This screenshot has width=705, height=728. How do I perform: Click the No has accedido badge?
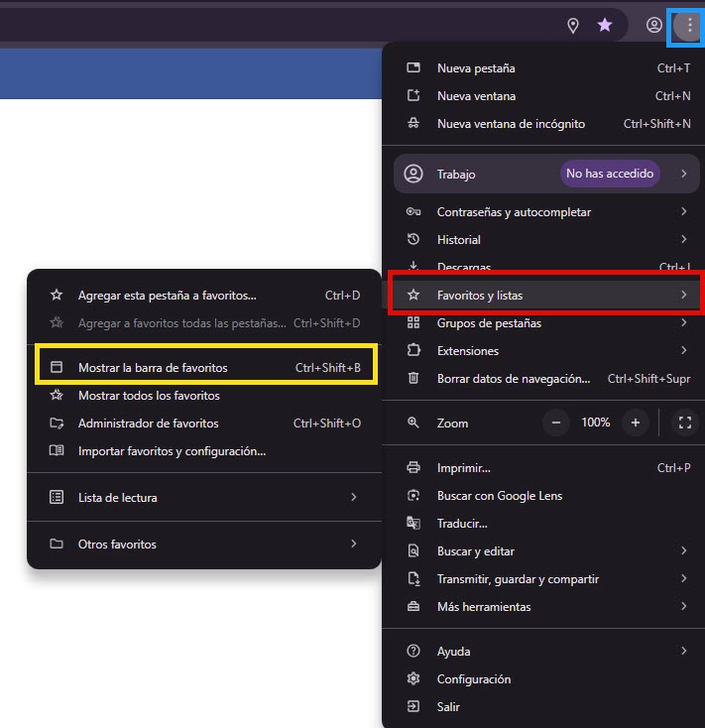point(610,174)
